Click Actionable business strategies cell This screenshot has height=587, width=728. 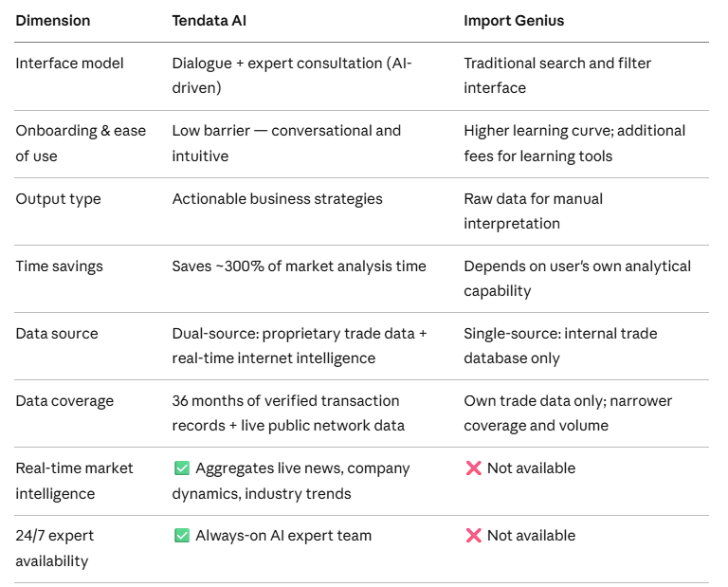click(277, 199)
